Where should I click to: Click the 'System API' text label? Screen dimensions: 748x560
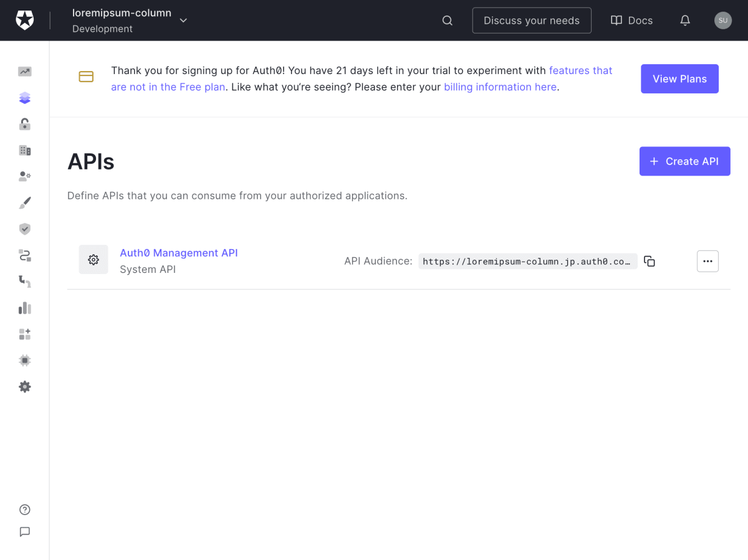148,270
